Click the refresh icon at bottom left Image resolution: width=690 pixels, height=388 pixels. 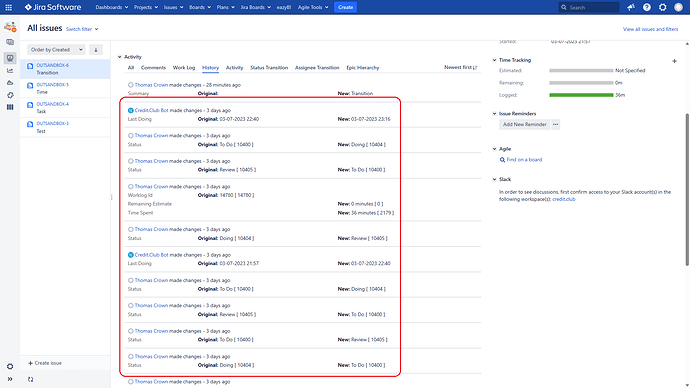(30, 379)
